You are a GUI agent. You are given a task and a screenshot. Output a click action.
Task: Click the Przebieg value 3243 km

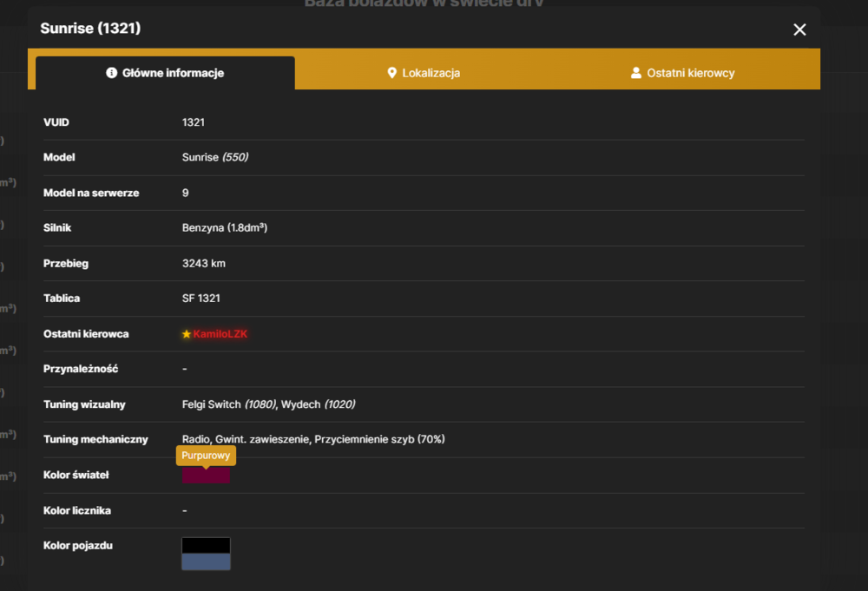204,264
